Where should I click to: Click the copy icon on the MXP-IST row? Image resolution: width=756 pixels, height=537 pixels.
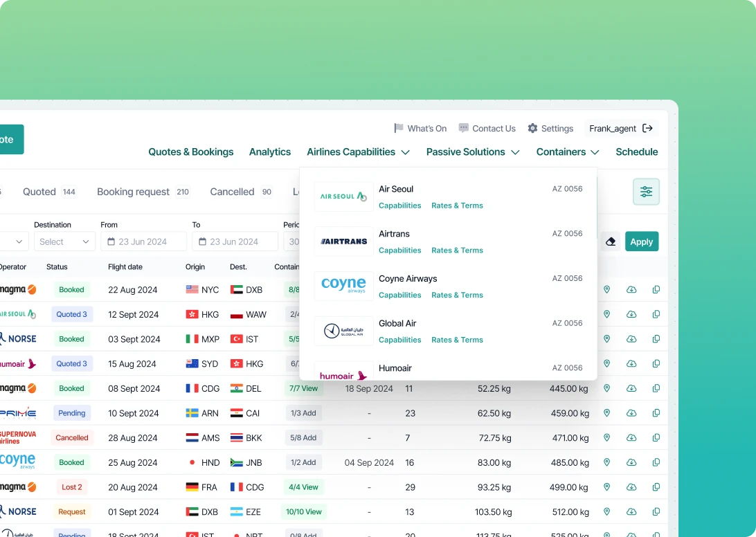656,339
